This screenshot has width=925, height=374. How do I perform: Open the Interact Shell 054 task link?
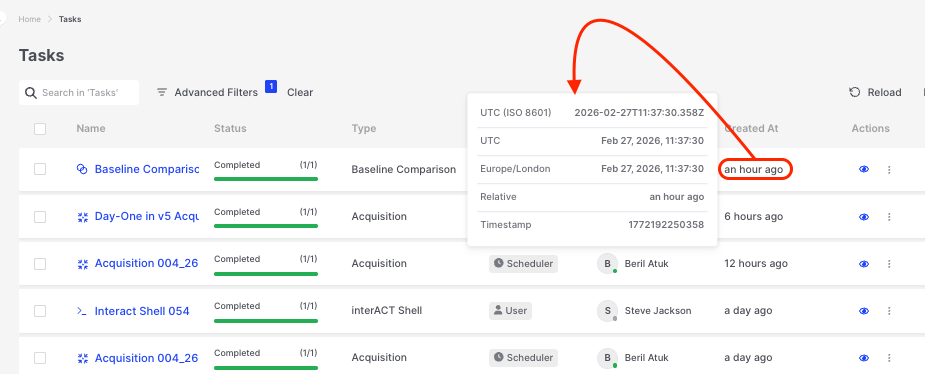[x=142, y=311]
